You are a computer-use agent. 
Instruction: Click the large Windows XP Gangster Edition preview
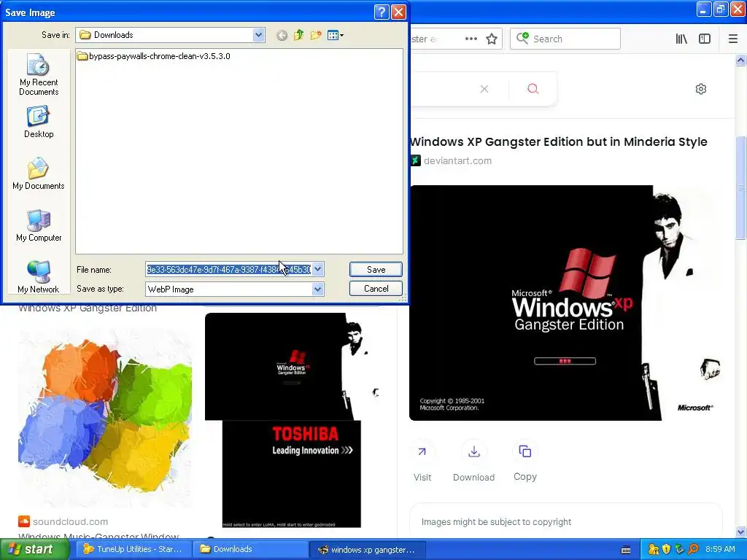point(566,303)
